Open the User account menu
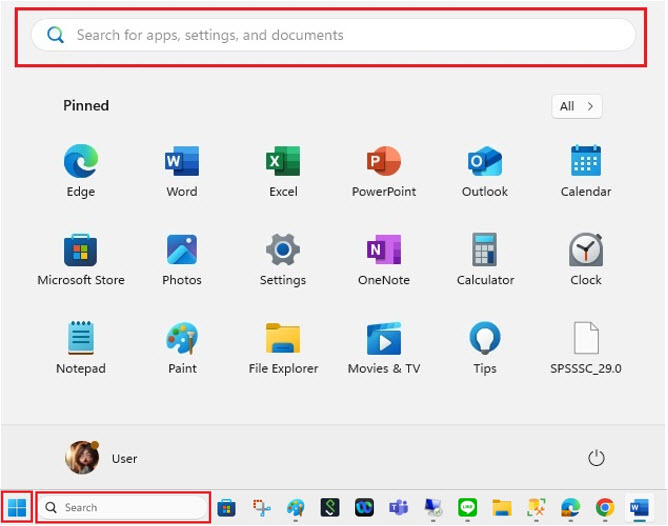Screen dimensions: 668x526 101,458
